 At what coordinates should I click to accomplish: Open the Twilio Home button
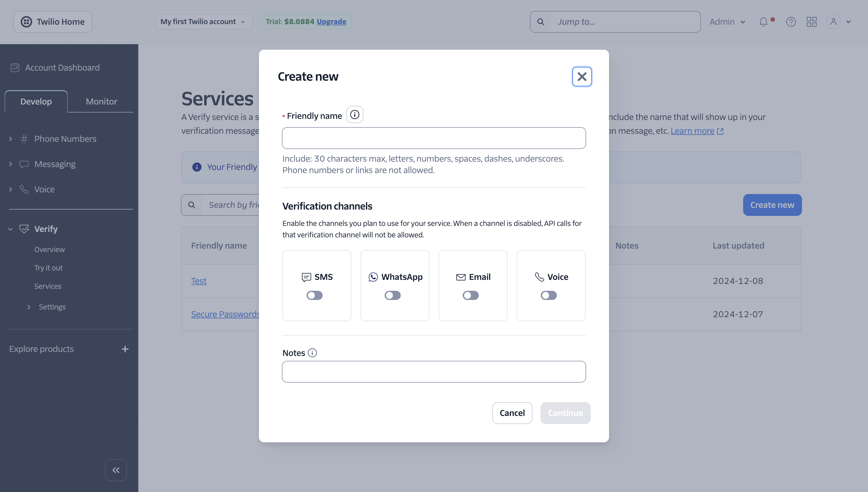pyautogui.click(x=52, y=22)
